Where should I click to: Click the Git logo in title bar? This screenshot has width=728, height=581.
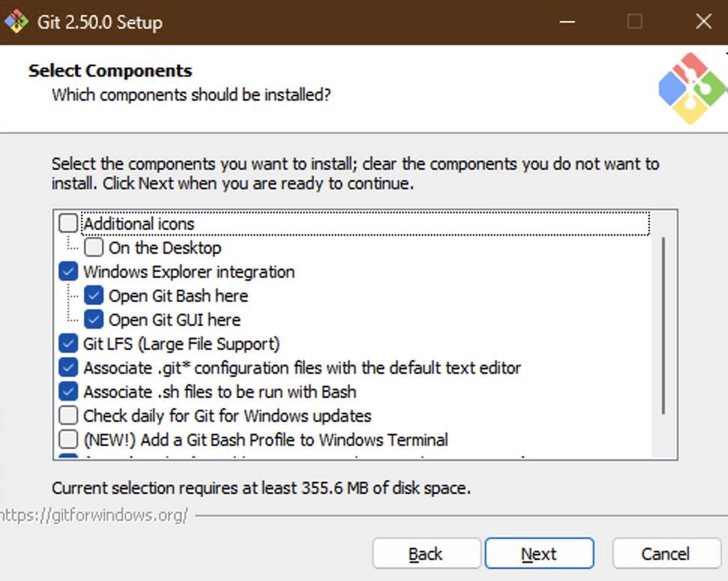point(16,22)
